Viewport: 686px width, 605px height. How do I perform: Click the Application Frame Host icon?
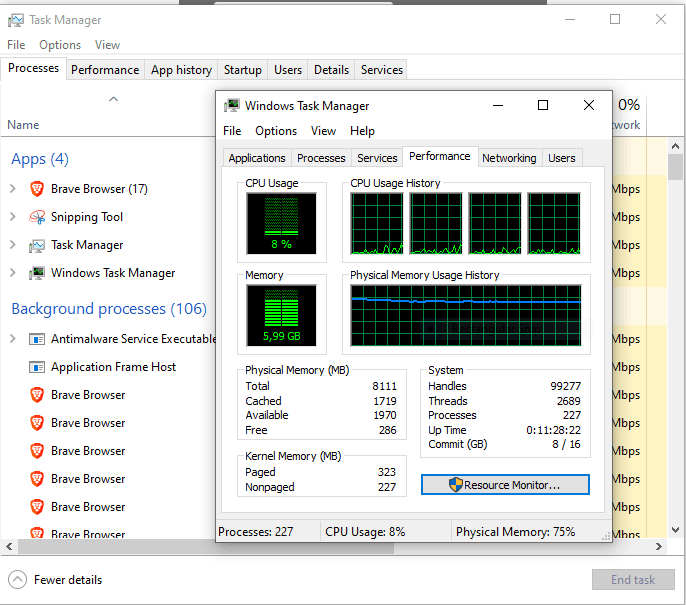[x=37, y=367]
